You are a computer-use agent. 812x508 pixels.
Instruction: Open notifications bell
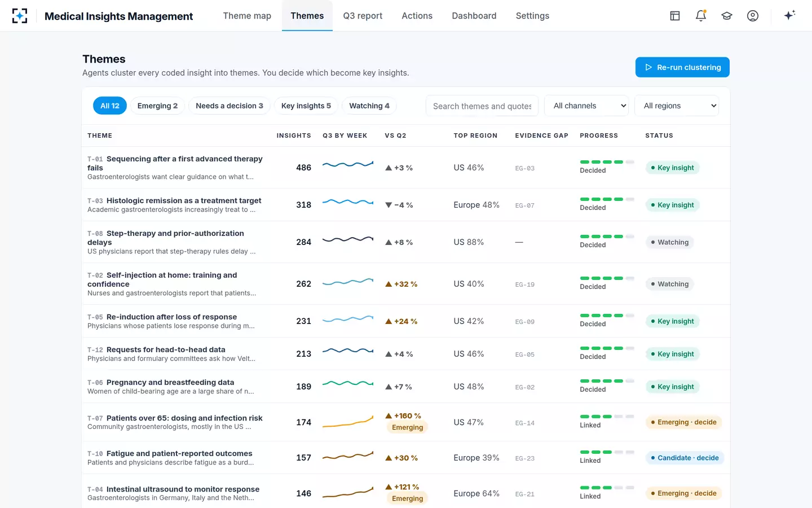(x=701, y=16)
